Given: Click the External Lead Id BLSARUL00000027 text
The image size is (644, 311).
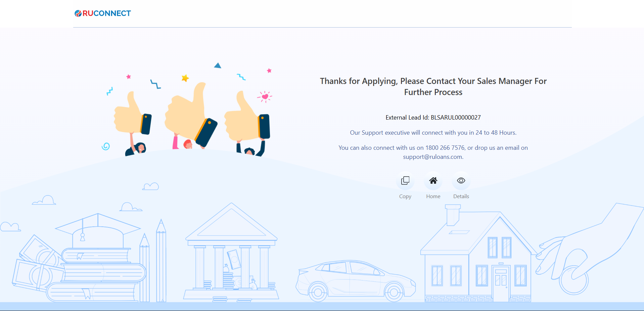Looking at the screenshot, I should (433, 118).
